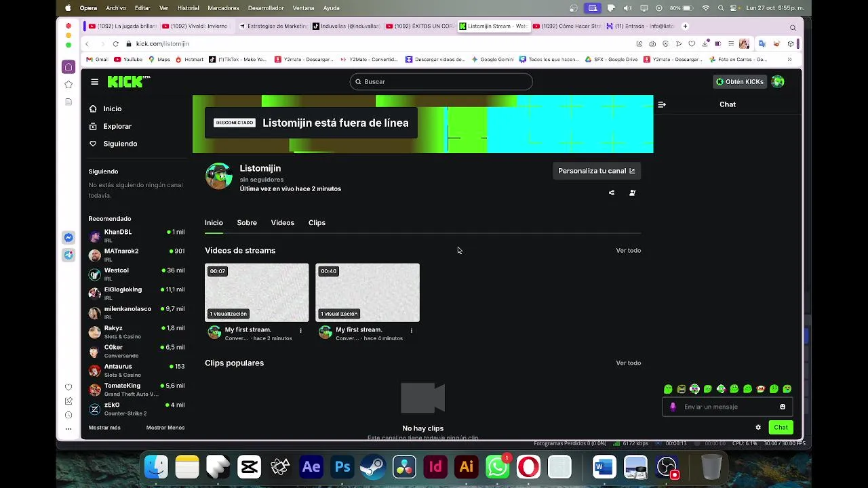Click the KICK logo

pyautogui.click(x=128, y=81)
